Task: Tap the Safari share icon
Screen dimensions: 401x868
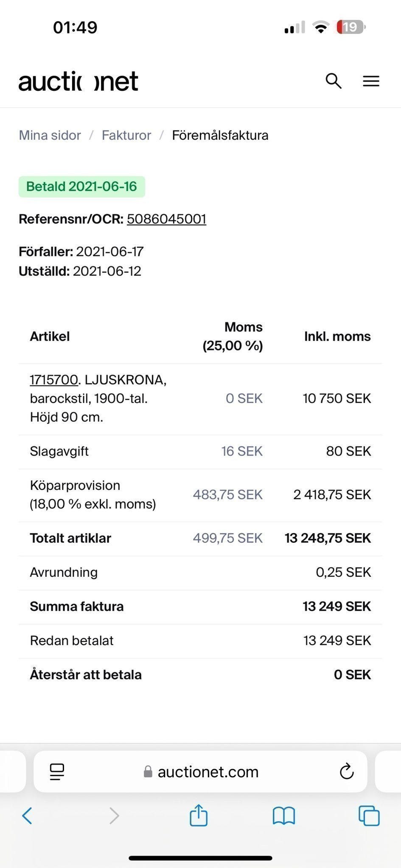Action: 199,815
